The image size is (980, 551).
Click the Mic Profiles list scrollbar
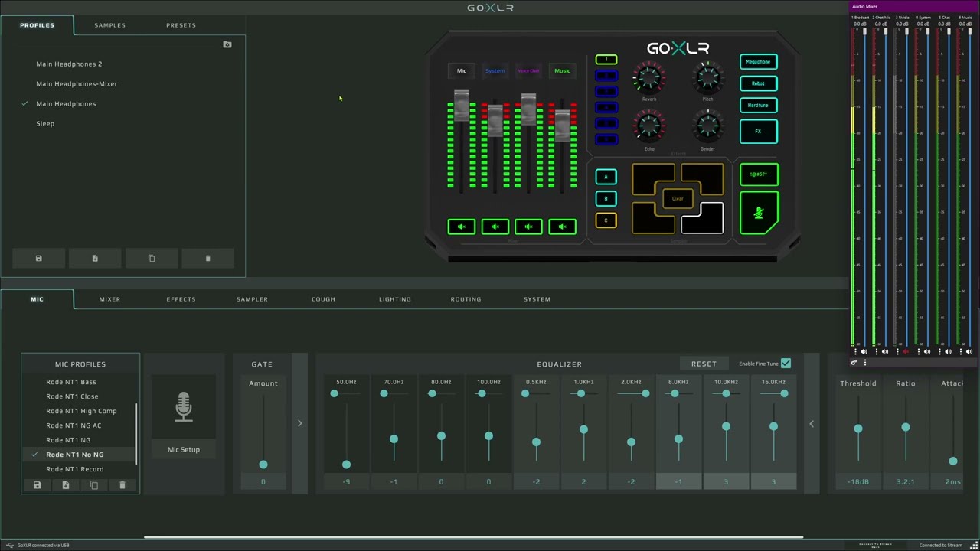point(137,434)
